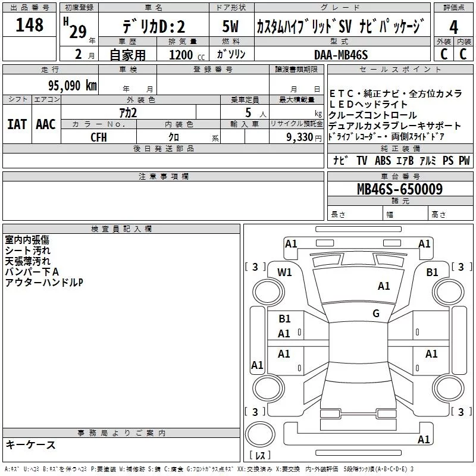This screenshot has height=476, width=476.
Task: Click the legend entry W:補修跡
Action: (x=132, y=469)
